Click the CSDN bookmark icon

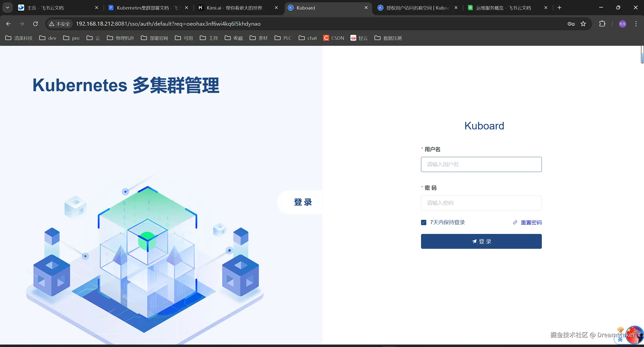pyautogui.click(x=326, y=38)
